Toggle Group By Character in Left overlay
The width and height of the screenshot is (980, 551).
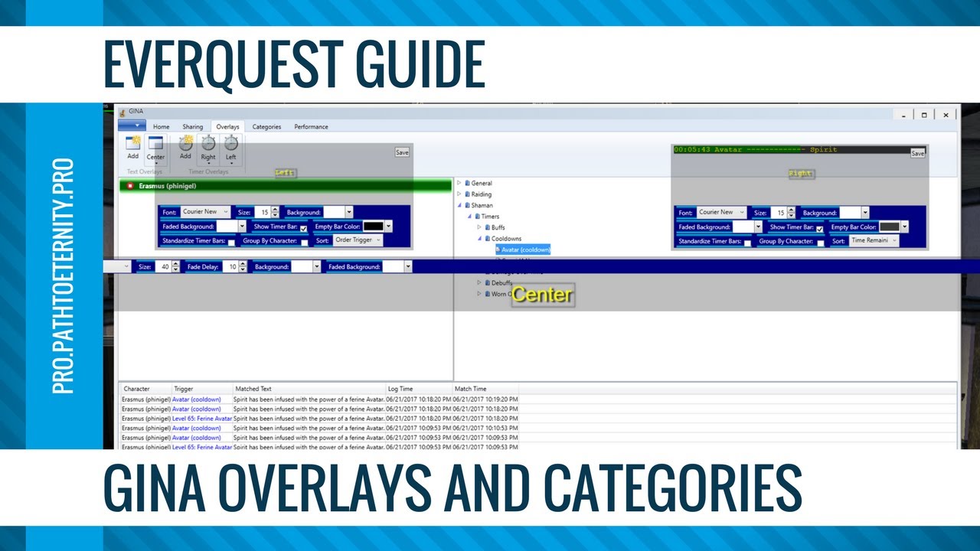click(305, 243)
